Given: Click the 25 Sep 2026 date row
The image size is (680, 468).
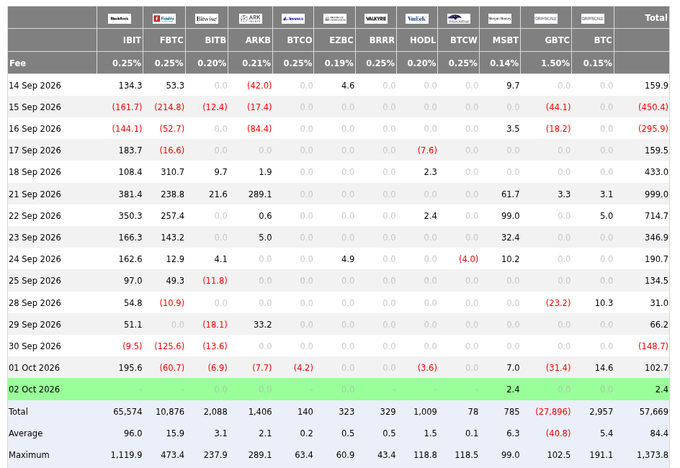Looking at the screenshot, I should (35, 281).
